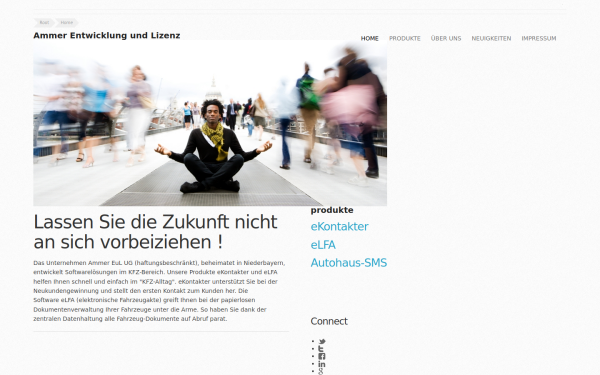The height and width of the screenshot is (375, 600).
Task: Click the Ammer Entwicklung und Lizenz site title
Action: click(107, 36)
